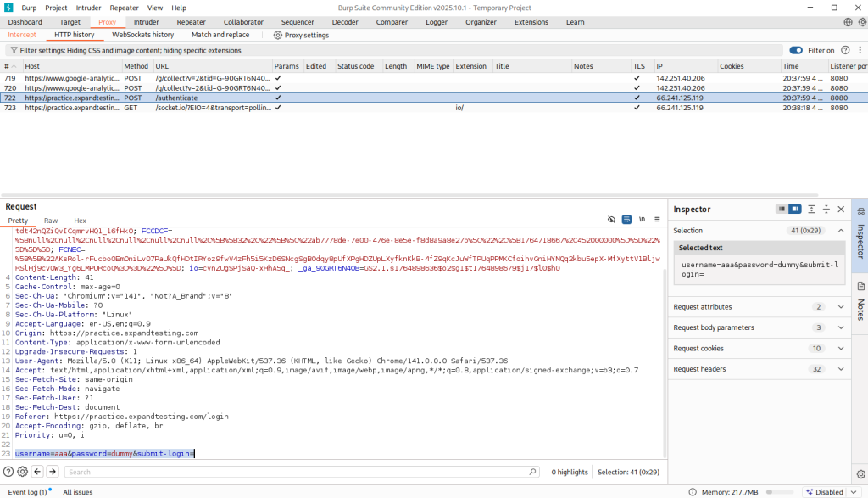
Task: Go to previous search match arrow
Action: pos(38,472)
